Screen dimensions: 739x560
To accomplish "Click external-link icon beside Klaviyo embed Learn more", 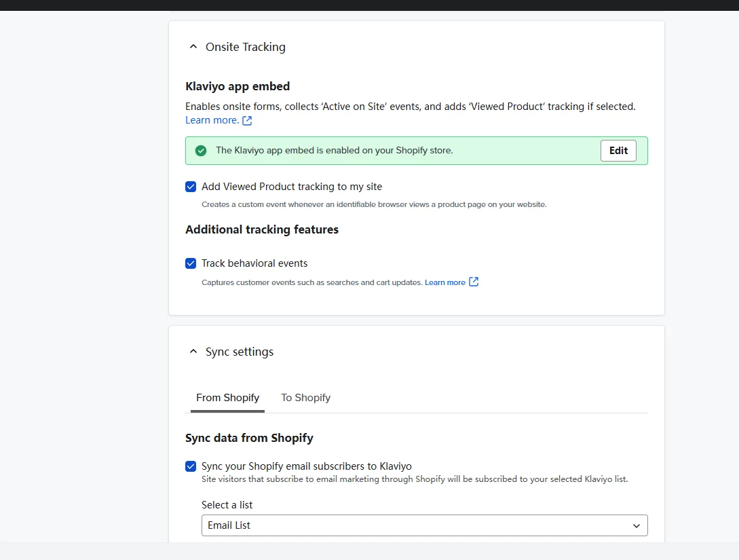I will 247,121.
